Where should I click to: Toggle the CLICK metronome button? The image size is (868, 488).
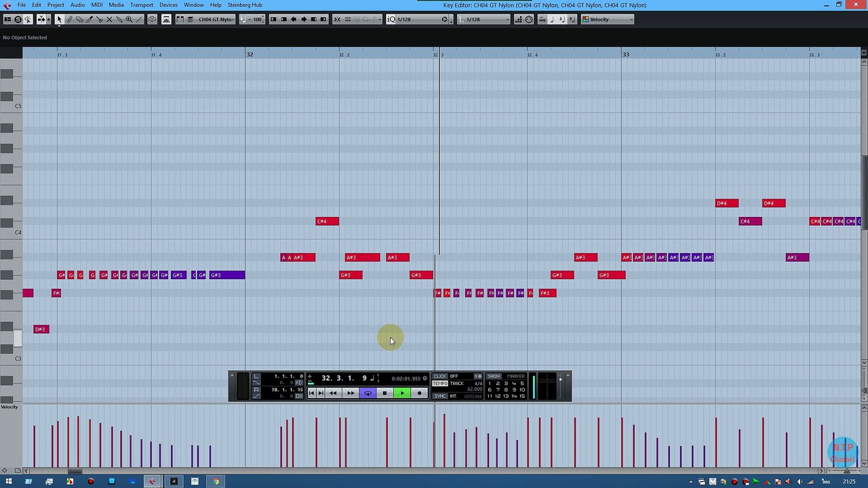click(440, 376)
